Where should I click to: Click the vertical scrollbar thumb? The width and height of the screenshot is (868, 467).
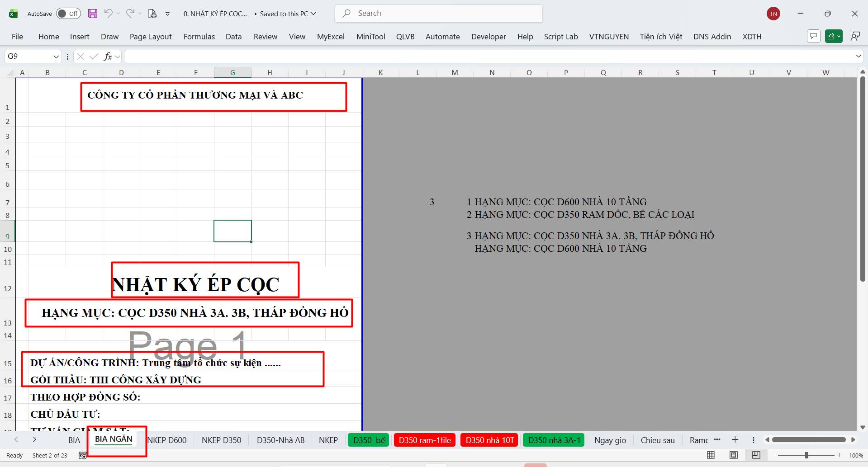863,179
